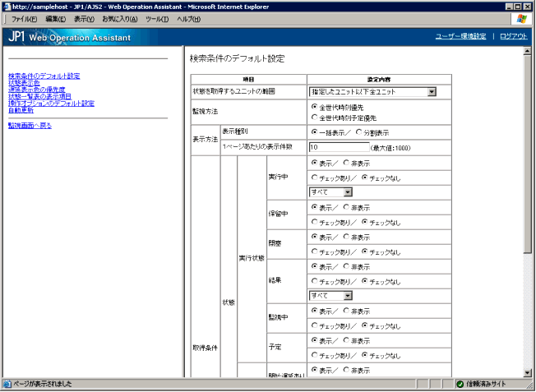Viewport: 536px width, 392px height.
Task: Click the Windows flag logo in the menu bar
Action: [x=522, y=19]
